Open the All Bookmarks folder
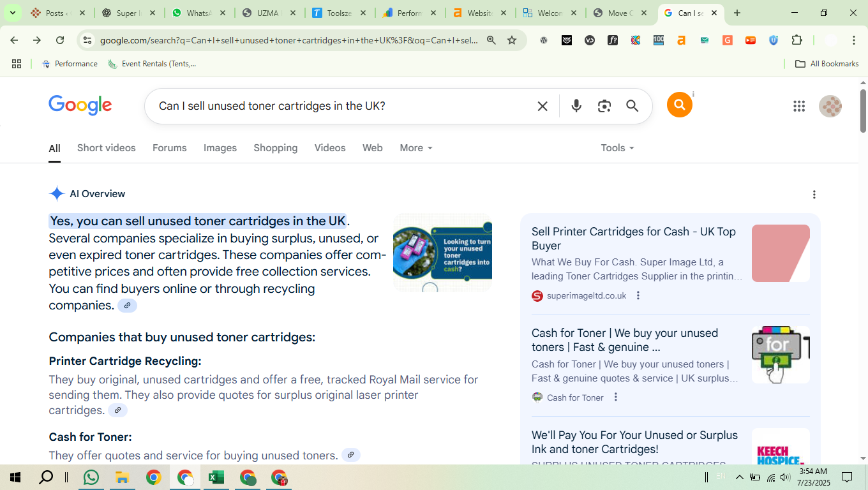 pyautogui.click(x=827, y=64)
